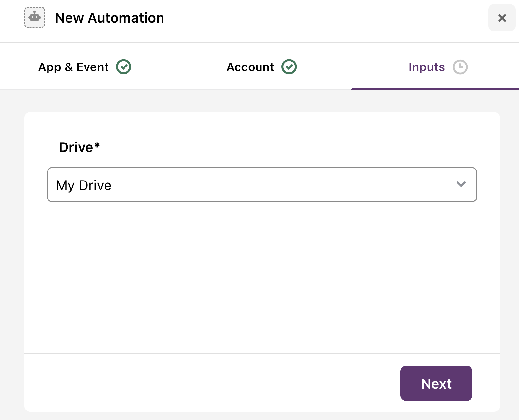This screenshot has height=420, width=519.
Task: Select the Inputs tab
Action: point(438,67)
